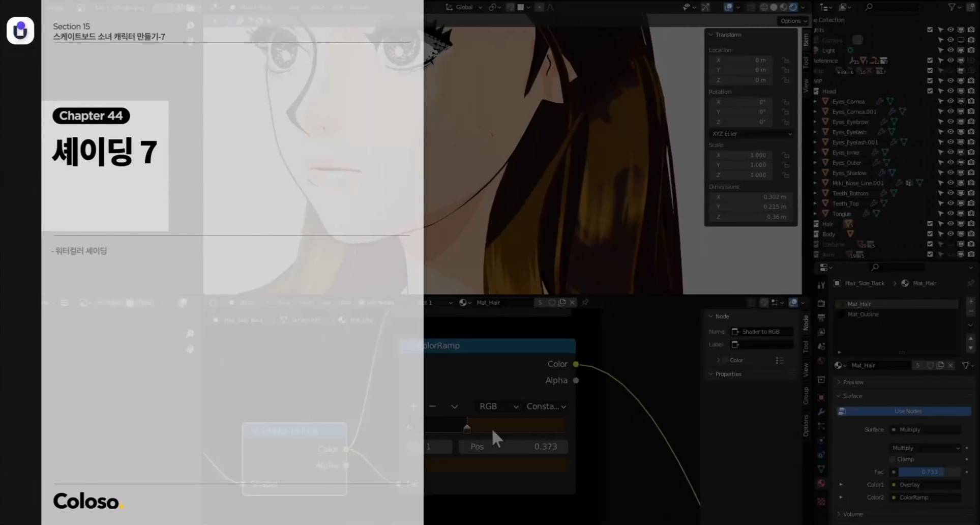Toggle the viewport gizmo icon
Screen dimensions: 980x525
tap(706, 7)
